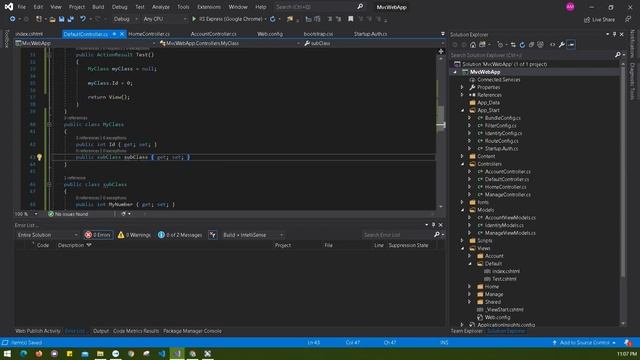
Task: Click the Live Share button
Action: coord(600,19)
